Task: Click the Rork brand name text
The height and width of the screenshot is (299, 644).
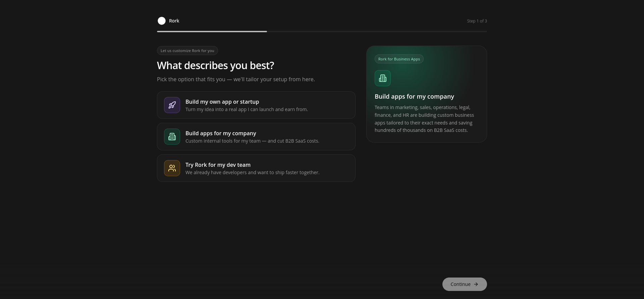Action: click(x=174, y=21)
